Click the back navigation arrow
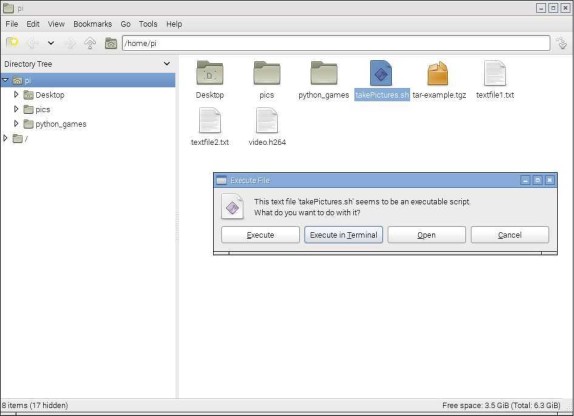The image size is (574, 416). (x=32, y=43)
